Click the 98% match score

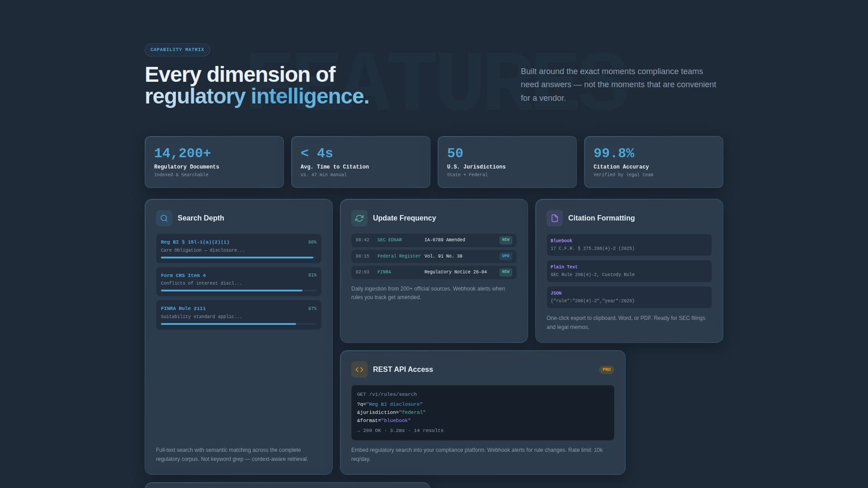point(312,242)
